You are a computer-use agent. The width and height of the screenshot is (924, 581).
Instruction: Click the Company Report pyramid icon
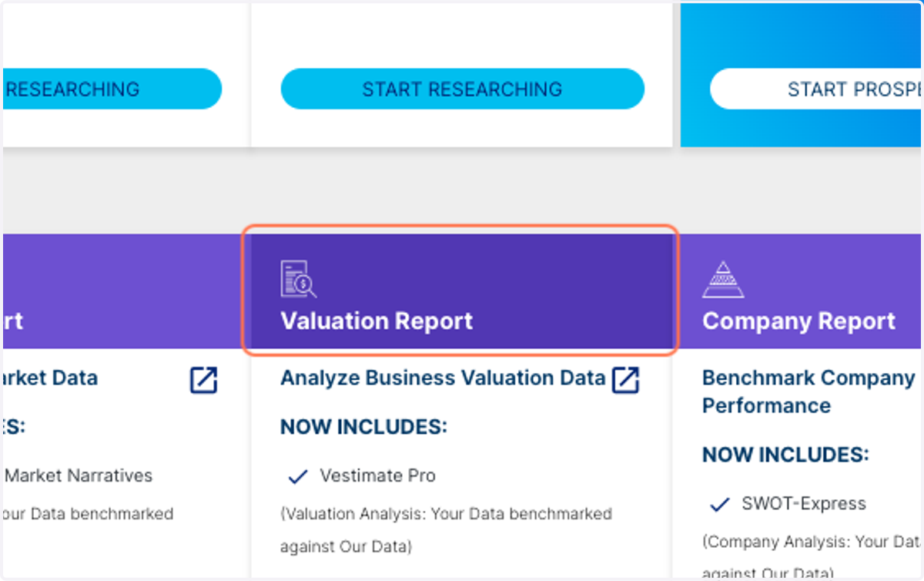pyautogui.click(x=722, y=279)
